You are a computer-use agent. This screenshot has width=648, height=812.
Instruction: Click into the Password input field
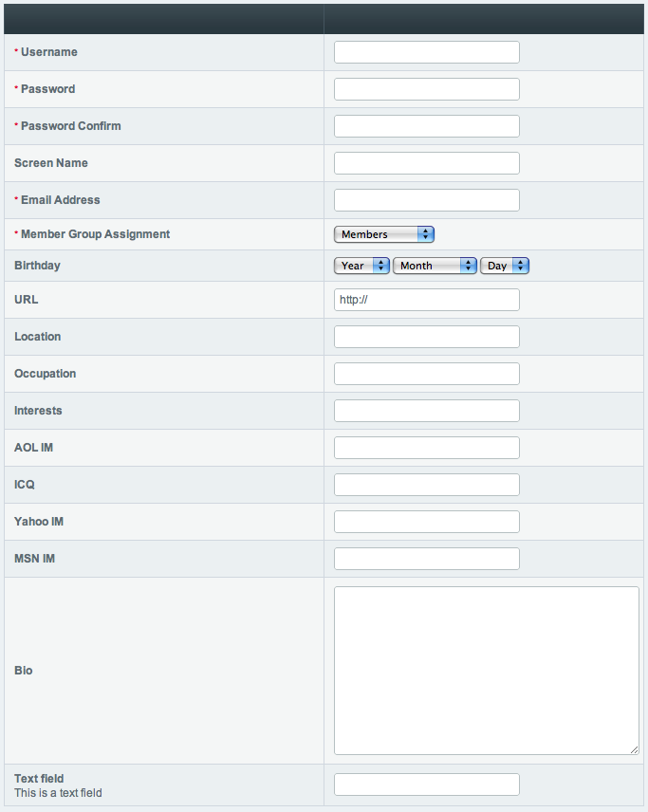pyautogui.click(x=426, y=88)
